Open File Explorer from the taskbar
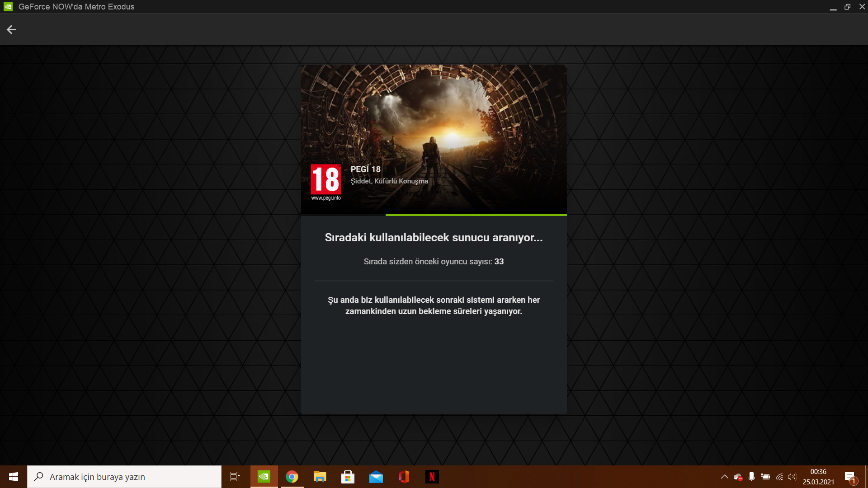The width and height of the screenshot is (868, 488). [320, 477]
